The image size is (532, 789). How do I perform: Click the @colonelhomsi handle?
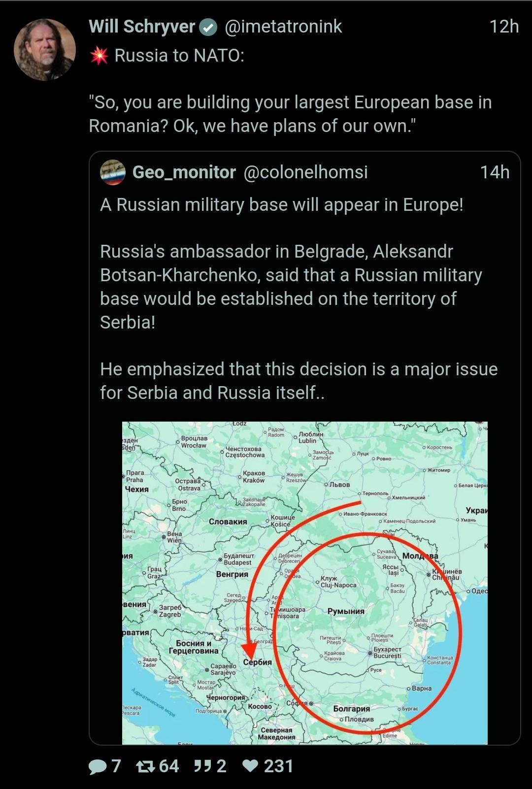(x=306, y=172)
